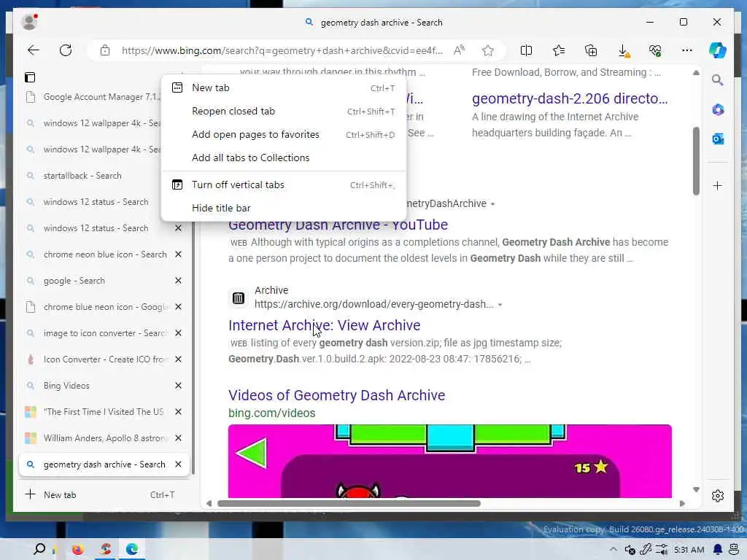
Task: Open Settings and more ellipsis menu
Action: click(687, 50)
